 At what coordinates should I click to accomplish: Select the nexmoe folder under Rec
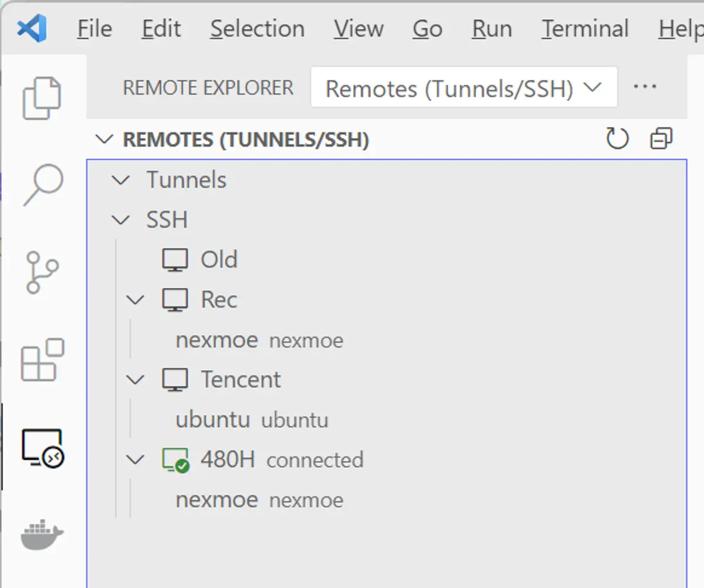(x=217, y=340)
